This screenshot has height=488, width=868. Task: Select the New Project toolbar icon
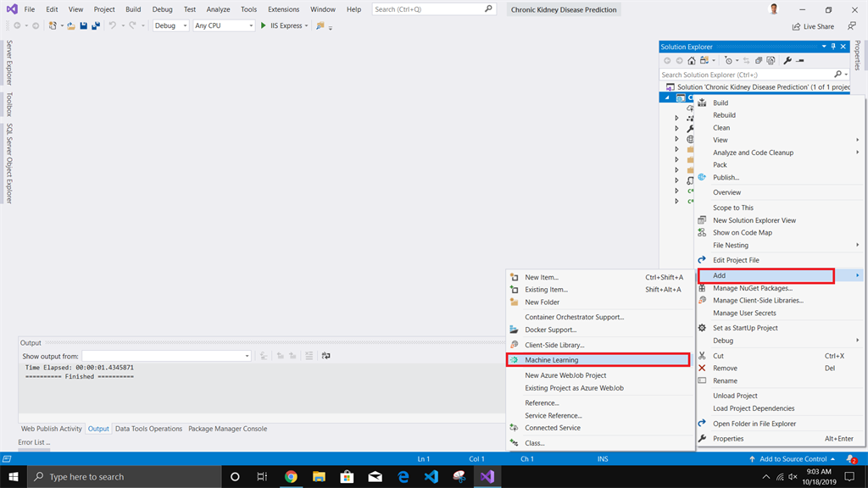[54, 25]
